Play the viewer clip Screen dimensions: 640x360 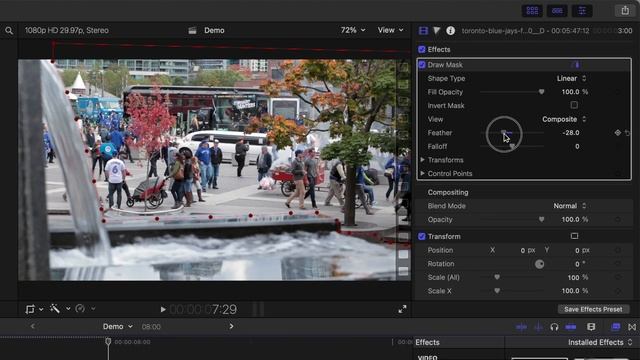(163, 309)
